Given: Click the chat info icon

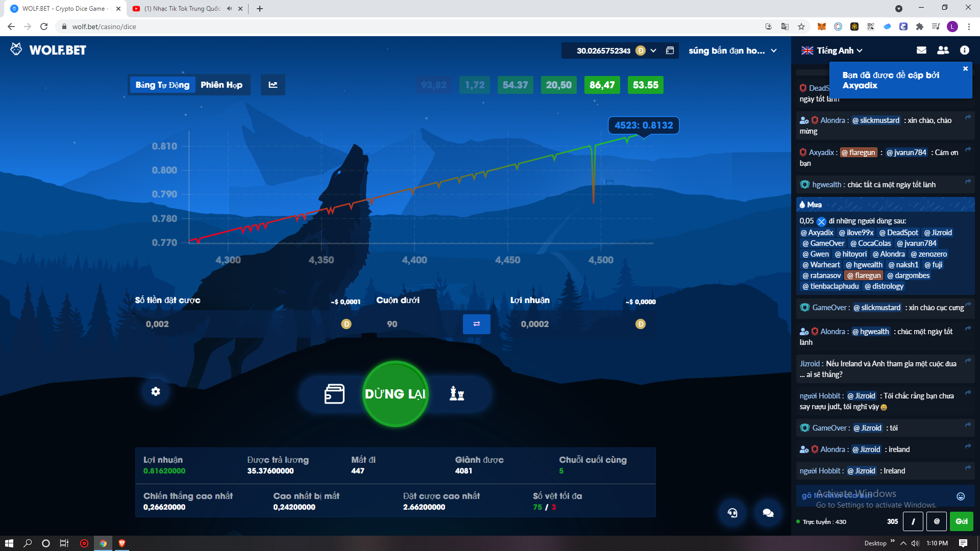Looking at the screenshot, I should click(x=964, y=50).
